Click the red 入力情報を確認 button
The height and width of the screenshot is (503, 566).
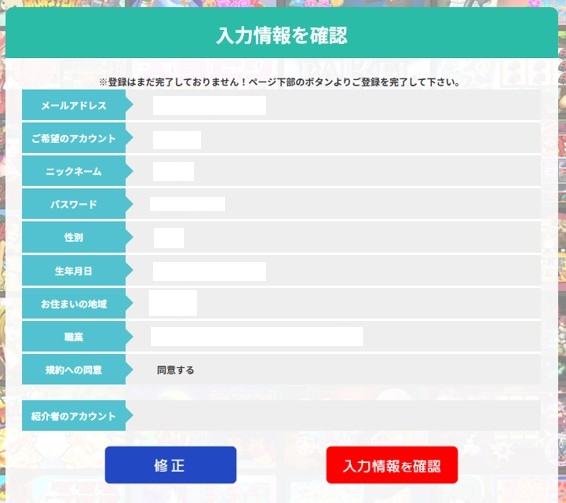coord(392,465)
